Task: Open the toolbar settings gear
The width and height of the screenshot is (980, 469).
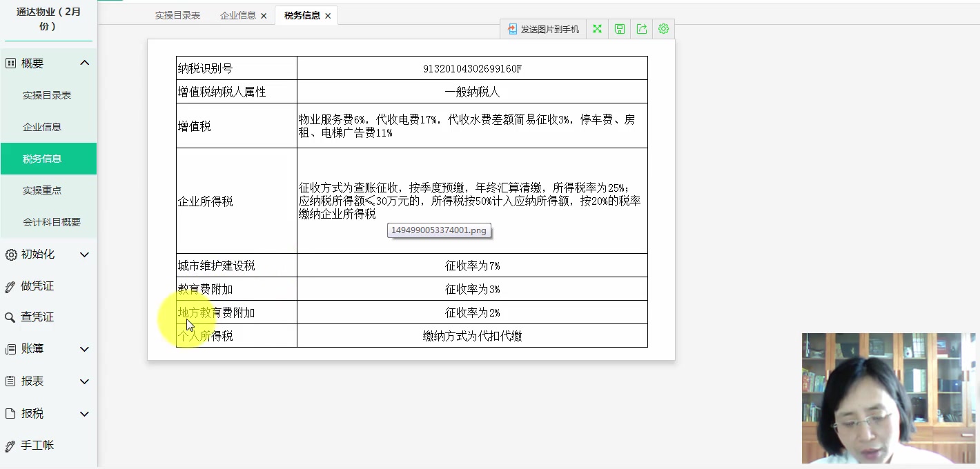Action: click(x=663, y=28)
